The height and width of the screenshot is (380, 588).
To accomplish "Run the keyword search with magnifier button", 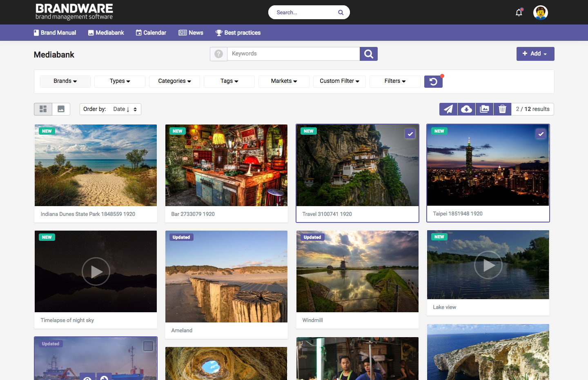I will [368, 54].
